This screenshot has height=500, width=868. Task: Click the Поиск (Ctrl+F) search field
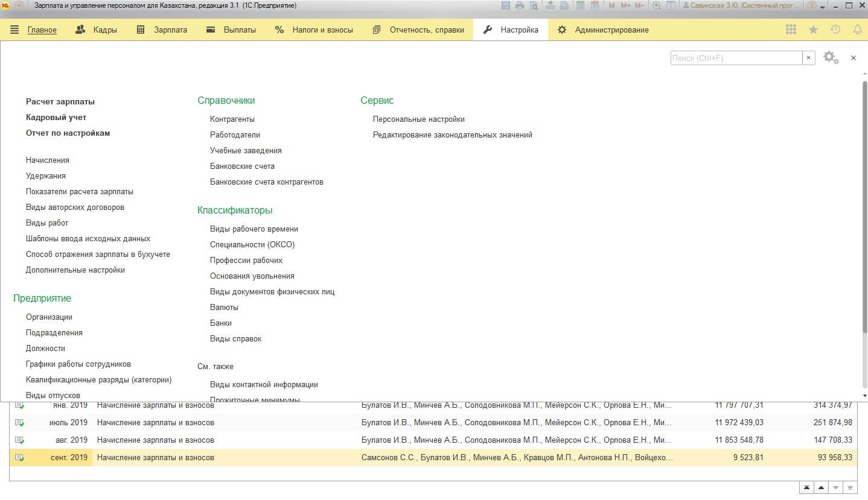(736, 58)
